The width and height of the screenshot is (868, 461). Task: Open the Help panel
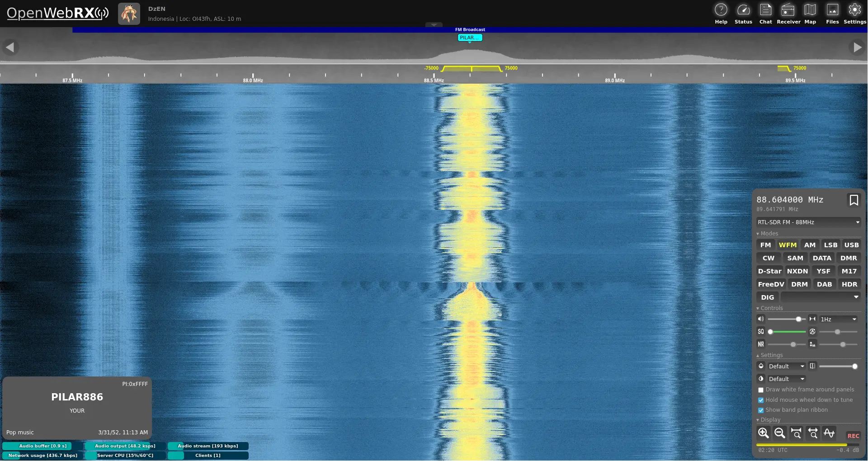pos(721,14)
